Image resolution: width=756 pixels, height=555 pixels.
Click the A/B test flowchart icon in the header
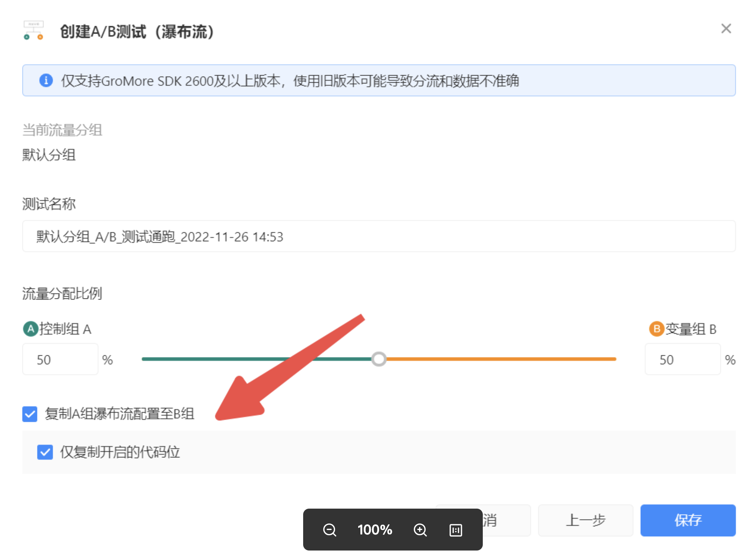[x=34, y=30]
